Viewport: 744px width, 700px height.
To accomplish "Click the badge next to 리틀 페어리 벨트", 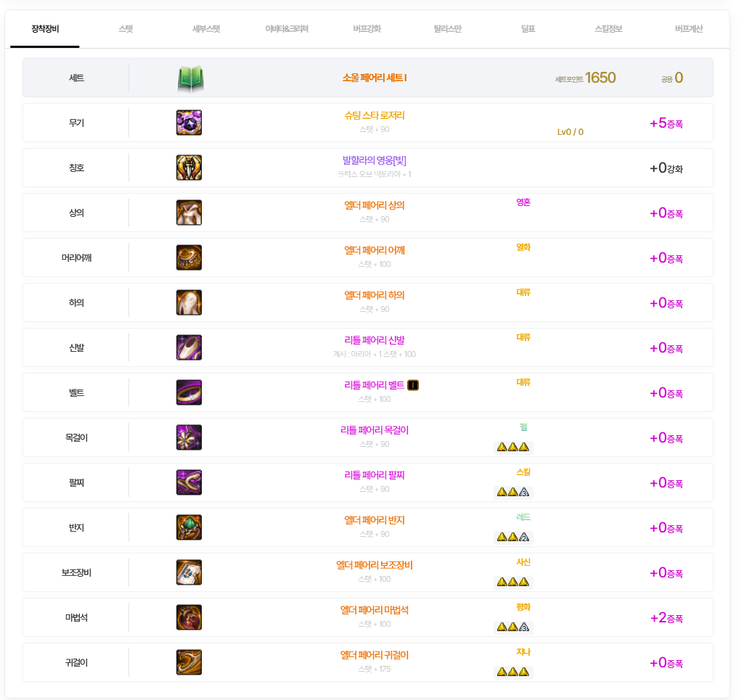I will (x=413, y=385).
